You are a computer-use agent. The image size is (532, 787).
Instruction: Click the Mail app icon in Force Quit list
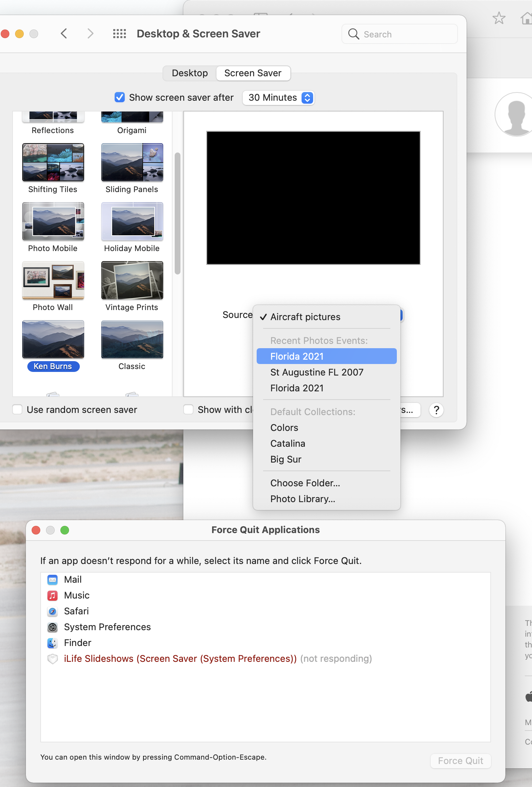[52, 579]
